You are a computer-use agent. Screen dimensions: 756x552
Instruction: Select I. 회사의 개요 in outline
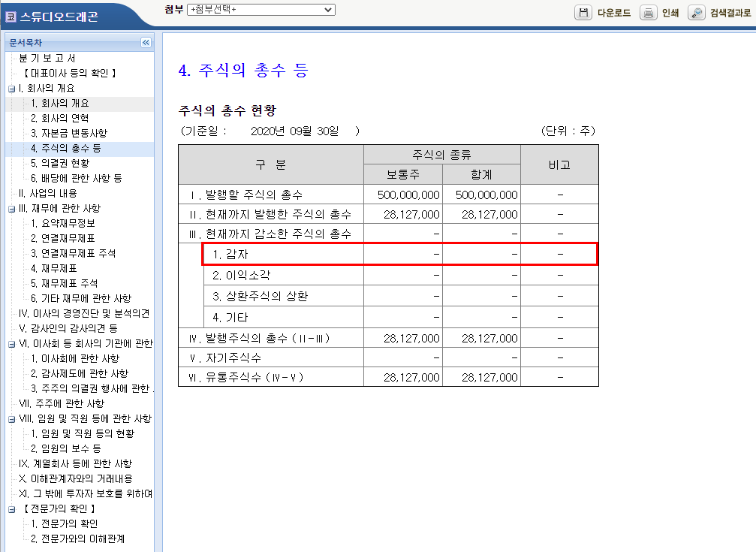tap(47, 88)
